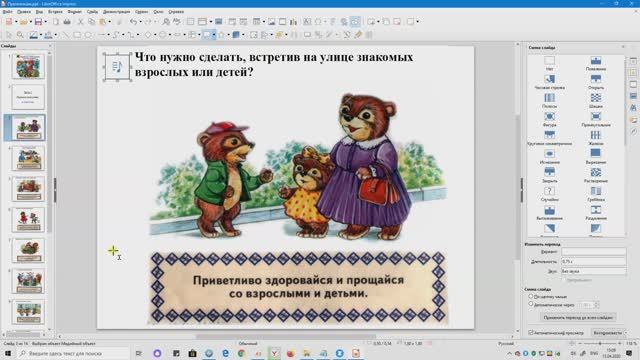640x360 pixels.
Task: Click the Insert Image icon
Action: pos(271,22)
